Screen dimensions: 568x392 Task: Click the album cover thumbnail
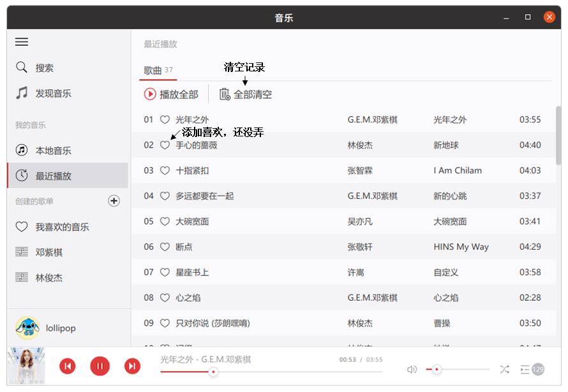(26, 366)
